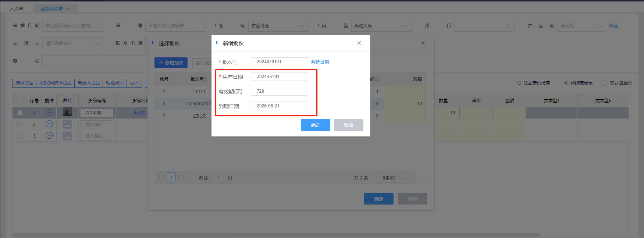Image resolution: width=644 pixels, height=238 pixels.
Task: Toggle the 双计量单位 checkbox
Action: 604,83
